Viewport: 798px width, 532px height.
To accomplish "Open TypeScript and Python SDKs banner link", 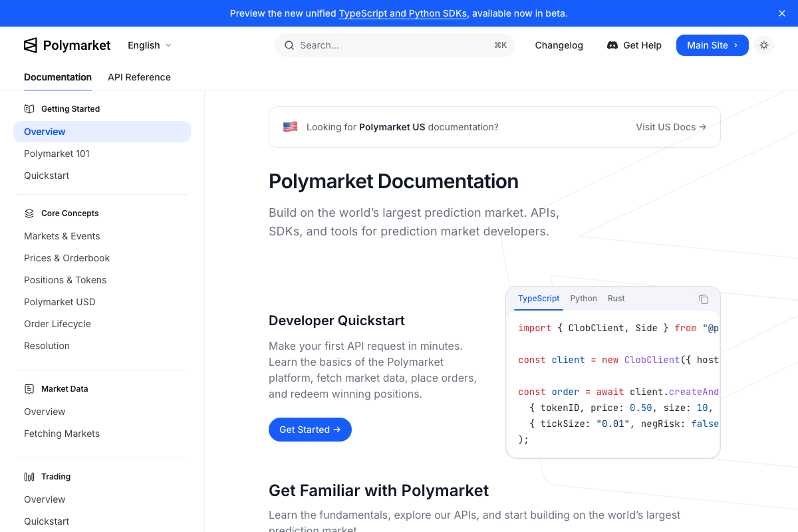I will point(402,13).
